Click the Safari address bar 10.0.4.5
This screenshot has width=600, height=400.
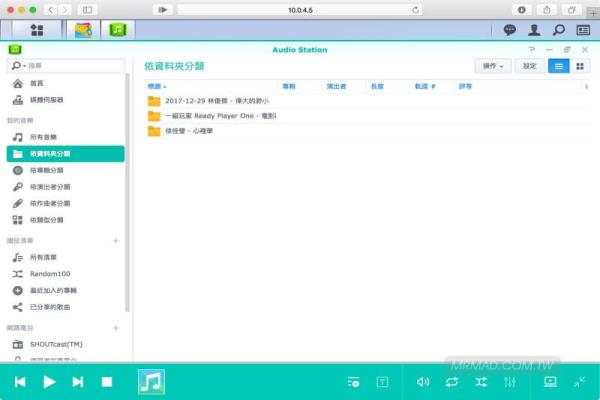[300, 10]
